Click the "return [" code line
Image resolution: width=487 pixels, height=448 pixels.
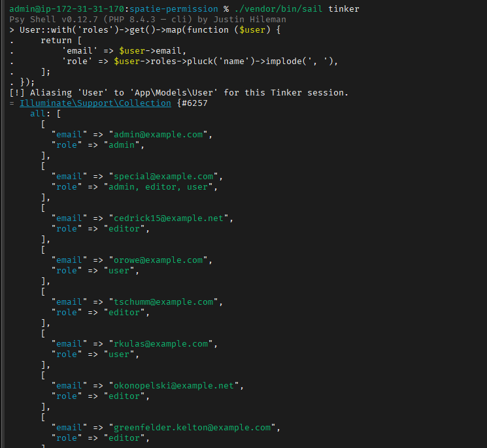[x=61, y=41]
